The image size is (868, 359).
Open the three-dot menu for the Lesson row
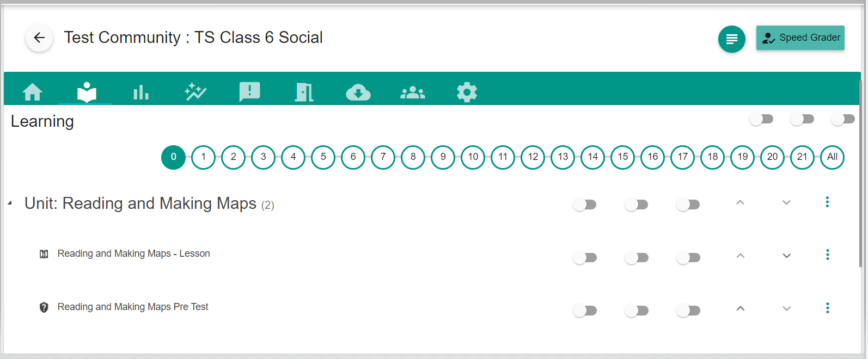pos(827,255)
